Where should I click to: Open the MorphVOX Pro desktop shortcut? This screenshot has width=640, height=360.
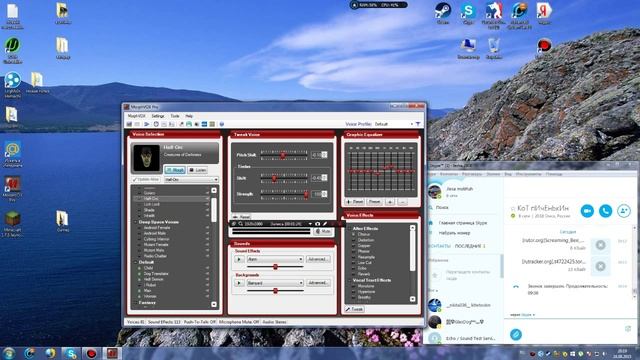point(12,189)
